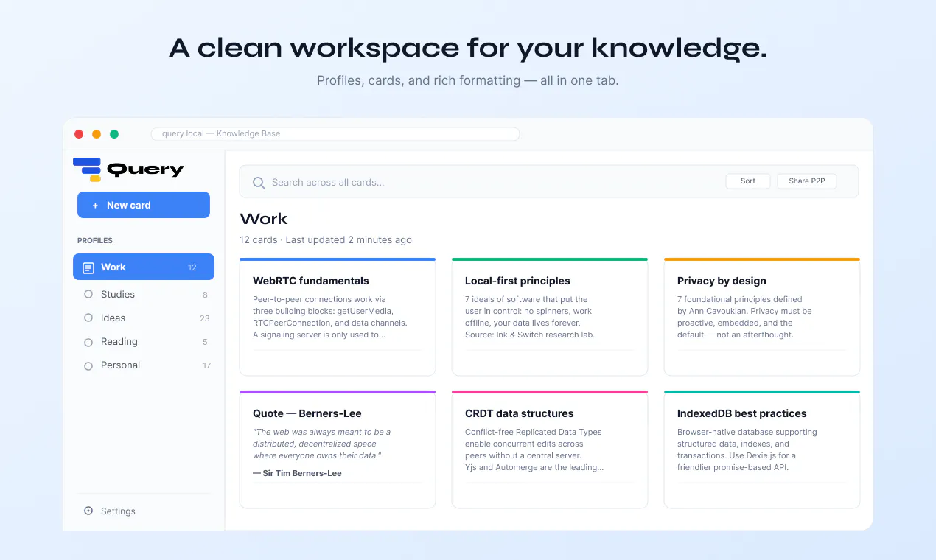Open the Local-first principles card

tap(550, 317)
